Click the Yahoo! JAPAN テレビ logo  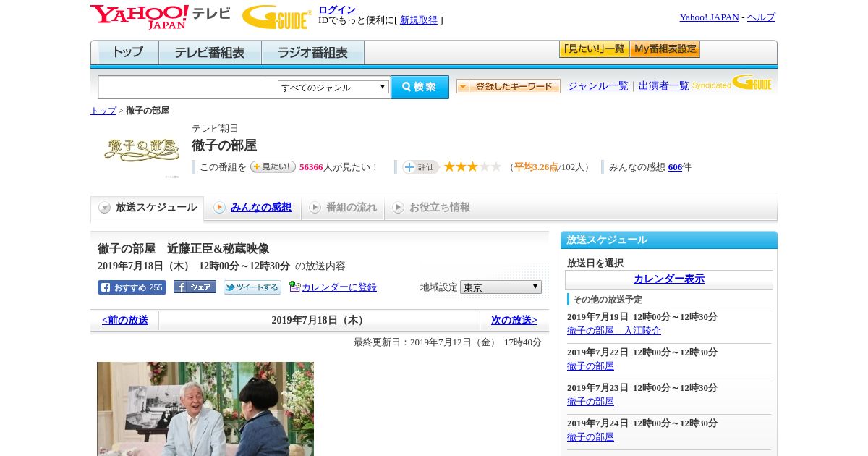[161, 17]
